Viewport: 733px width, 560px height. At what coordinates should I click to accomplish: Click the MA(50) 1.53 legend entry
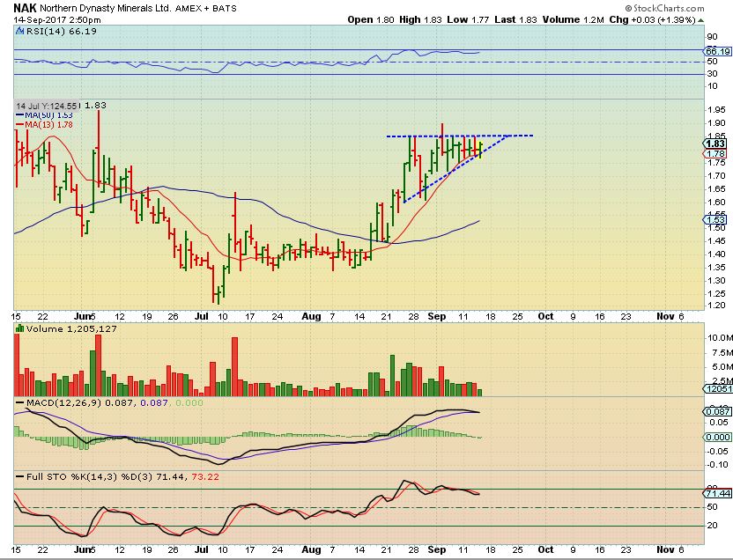click(45, 114)
